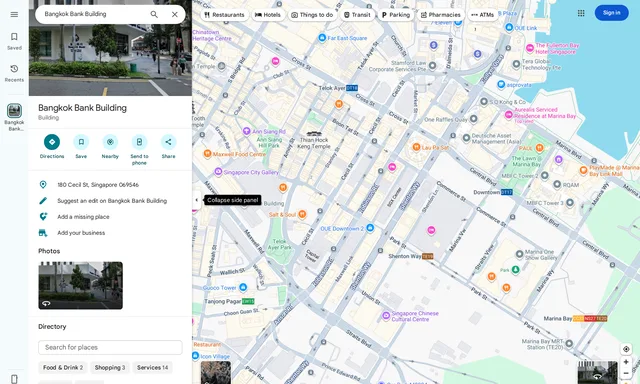This screenshot has width=640, height=384.
Task: Select Parking category chip
Action: (x=396, y=15)
